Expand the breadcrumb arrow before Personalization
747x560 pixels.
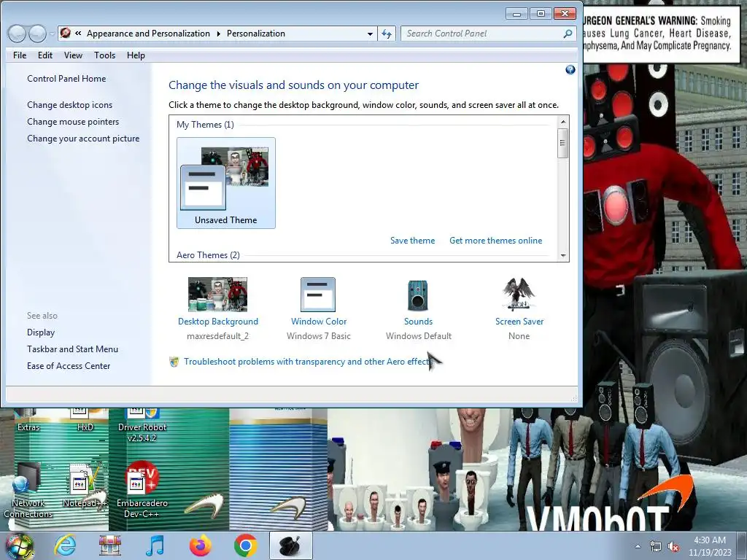tap(219, 34)
